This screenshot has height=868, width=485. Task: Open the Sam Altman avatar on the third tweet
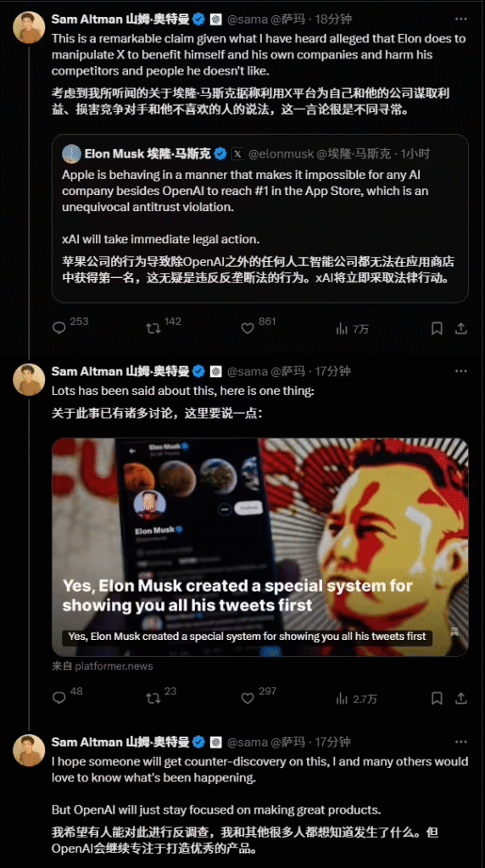(x=29, y=749)
